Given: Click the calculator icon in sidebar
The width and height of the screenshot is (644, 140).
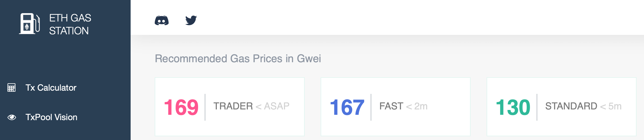Looking at the screenshot, I should tap(12, 88).
